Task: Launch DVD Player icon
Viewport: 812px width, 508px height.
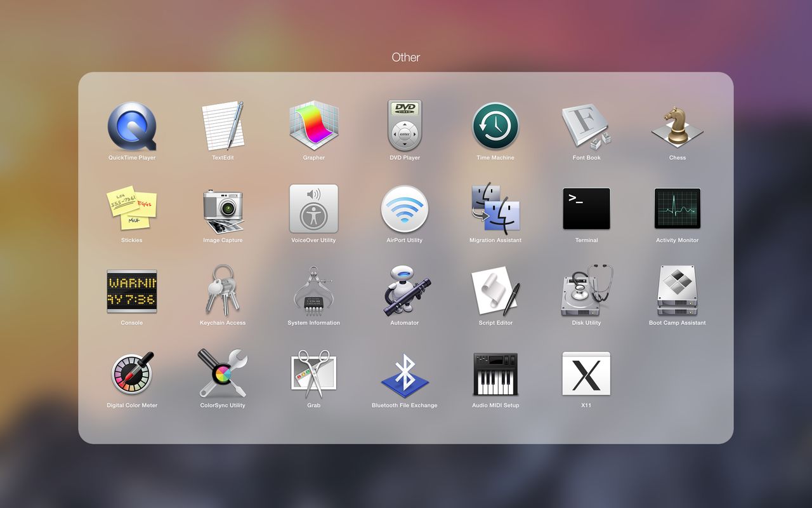Action: point(405,126)
